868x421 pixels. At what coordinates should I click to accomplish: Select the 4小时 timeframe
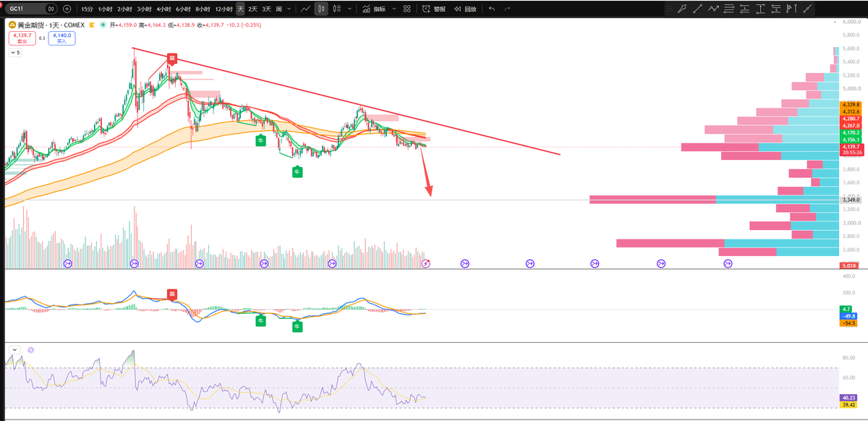[163, 9]
